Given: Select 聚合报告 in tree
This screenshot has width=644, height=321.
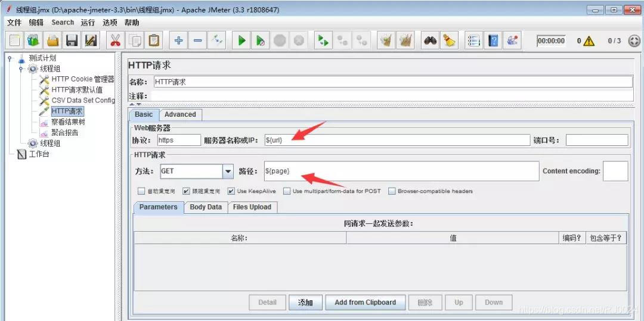Looking at the screenshot, I should click(x=65, y=132).
